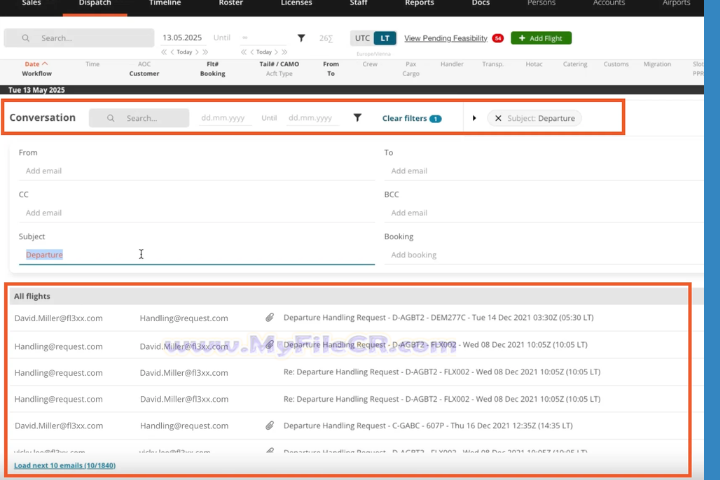Jump forward with end-date double-right chevron

[x=285, y=52]
